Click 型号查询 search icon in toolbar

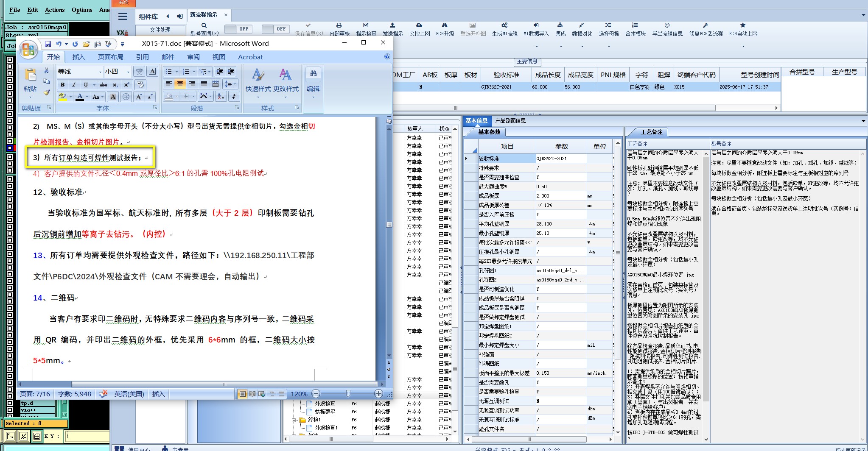coord(204,25)
